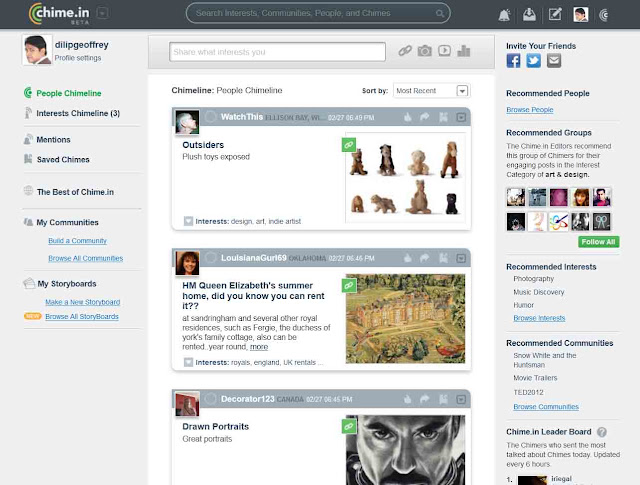Click the compose new chime icon
The width and height of the screenshot is (640, 485).
pyautogui.click(x=555, y=15)
